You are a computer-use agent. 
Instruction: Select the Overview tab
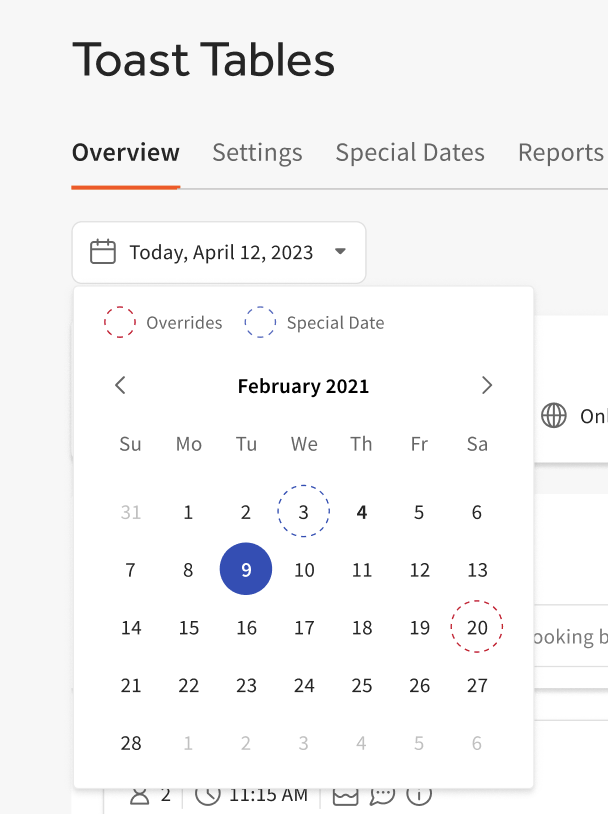pos(125,152)
